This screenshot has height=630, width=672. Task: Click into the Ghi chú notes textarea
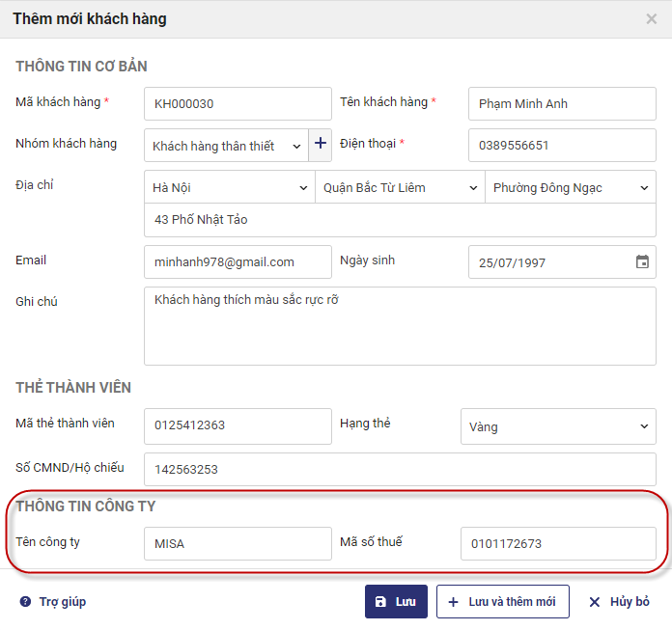click(399, 325)
